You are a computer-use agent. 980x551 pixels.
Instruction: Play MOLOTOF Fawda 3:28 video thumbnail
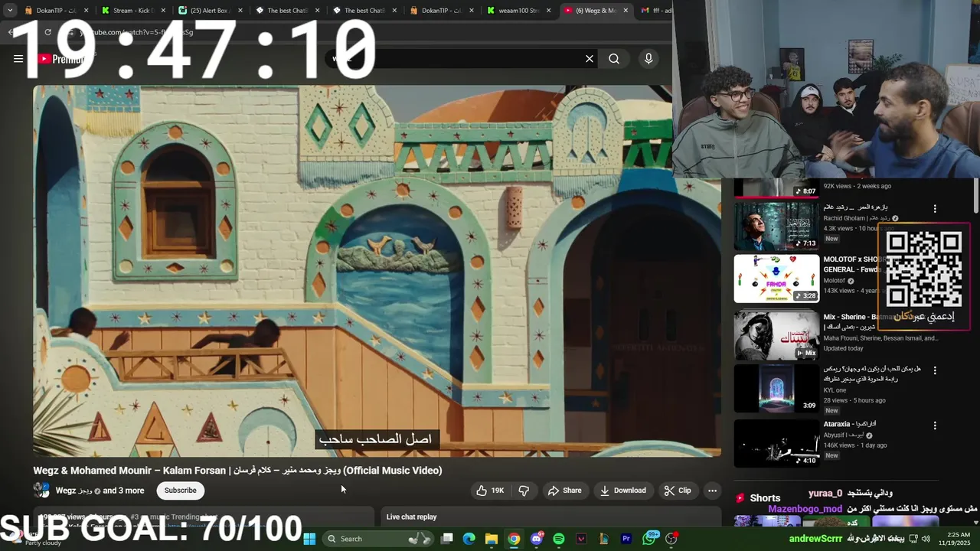(776, 279)
